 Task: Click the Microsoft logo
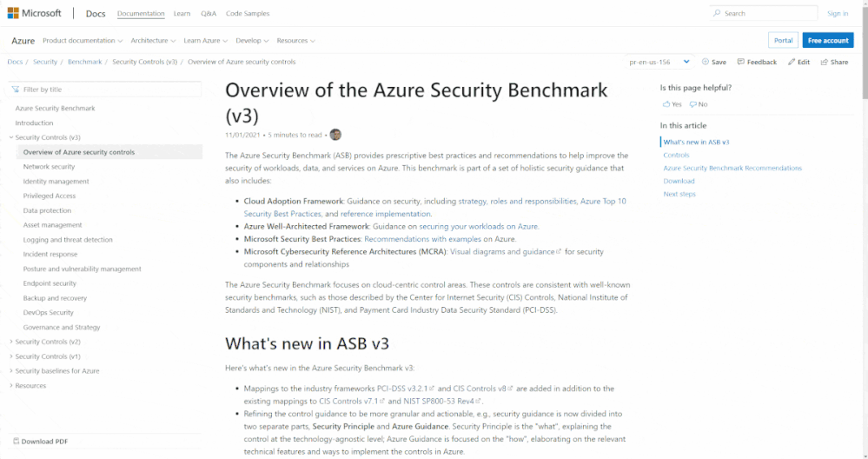pos(13,13)
